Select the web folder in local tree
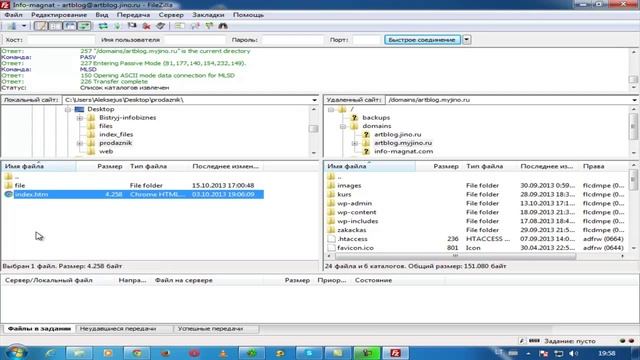 click(106, 151)
